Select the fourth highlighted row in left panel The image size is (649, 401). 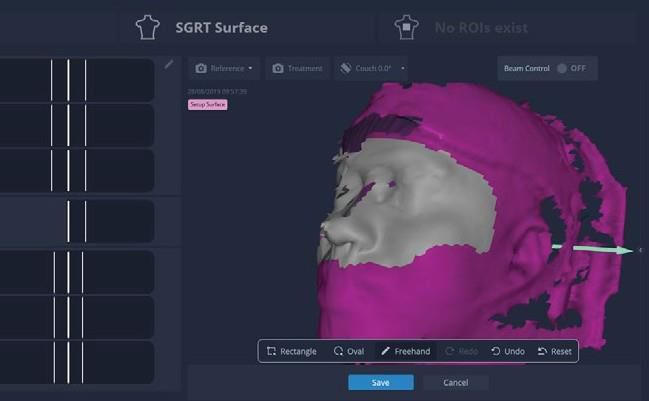point(77,221)
